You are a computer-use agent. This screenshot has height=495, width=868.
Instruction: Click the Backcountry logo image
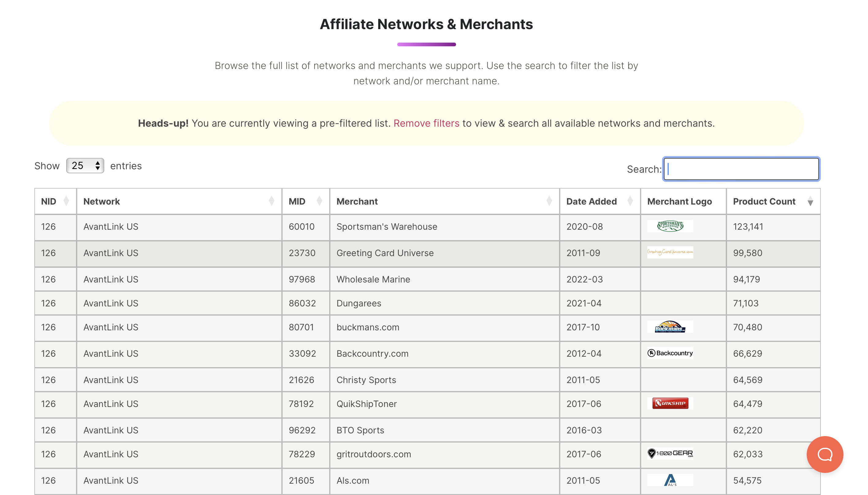click(670, 353)
